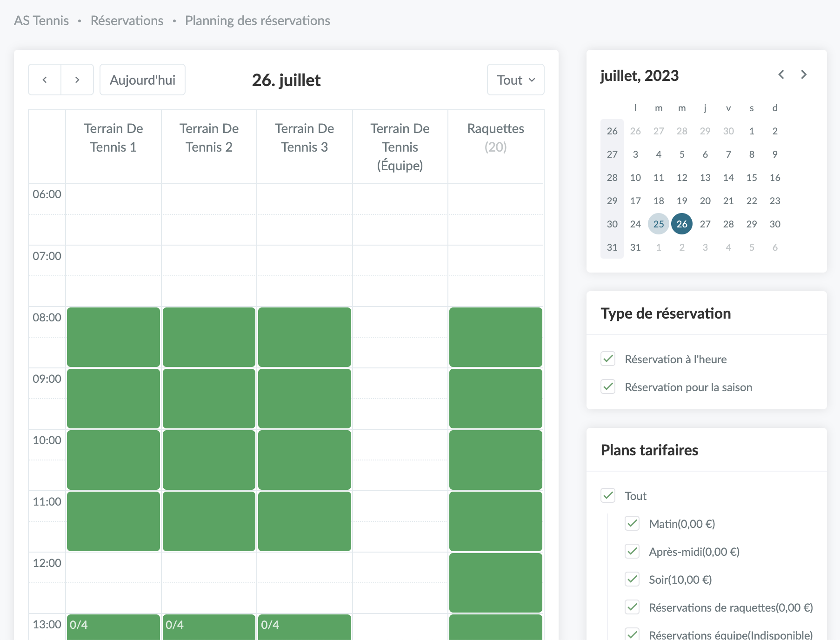Toggle Réservation pour la saison checkbox
Viewport: 840px width, 640px height.
pyautogui.click(x=608, y=387)
